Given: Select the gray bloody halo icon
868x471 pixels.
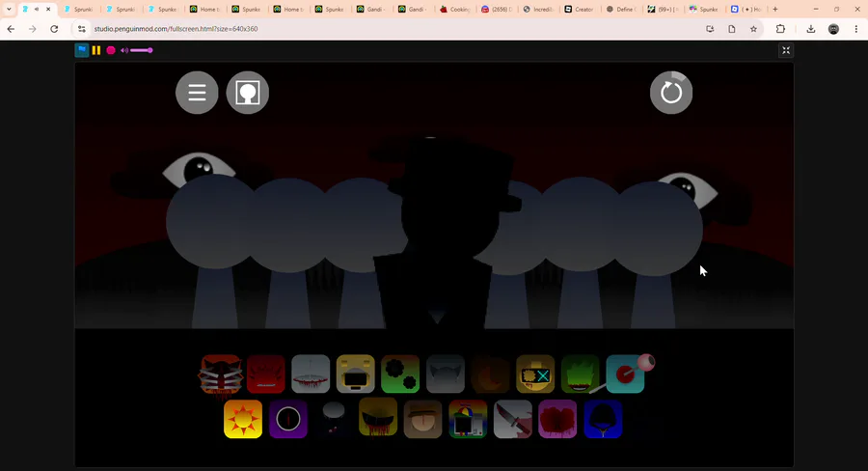Looking at the screenshot, I should pos(311,374).
